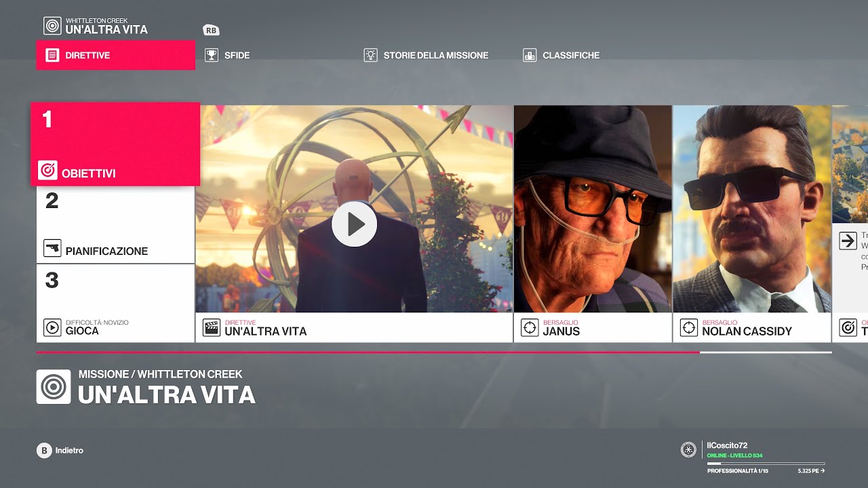Click the lightbulb icon of Storie della Missione

[x=370, y=56]
